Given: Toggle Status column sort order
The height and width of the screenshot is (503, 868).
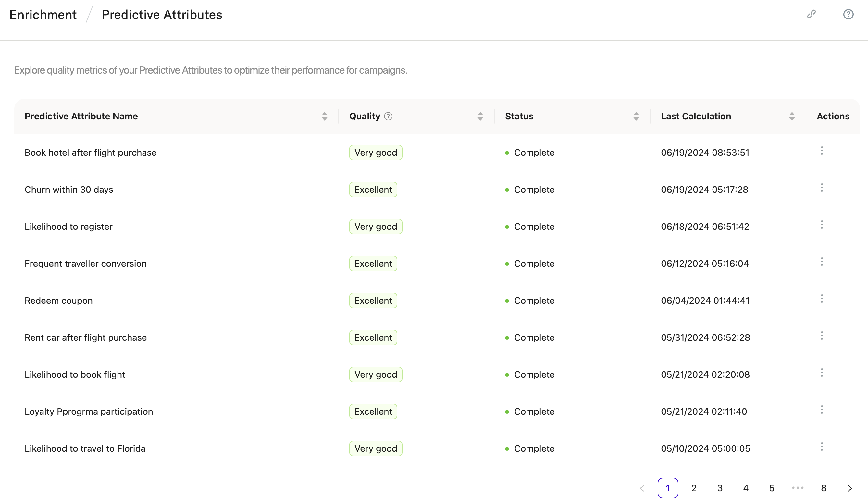Looking at the screenshot, I should [x=636, y=116].
